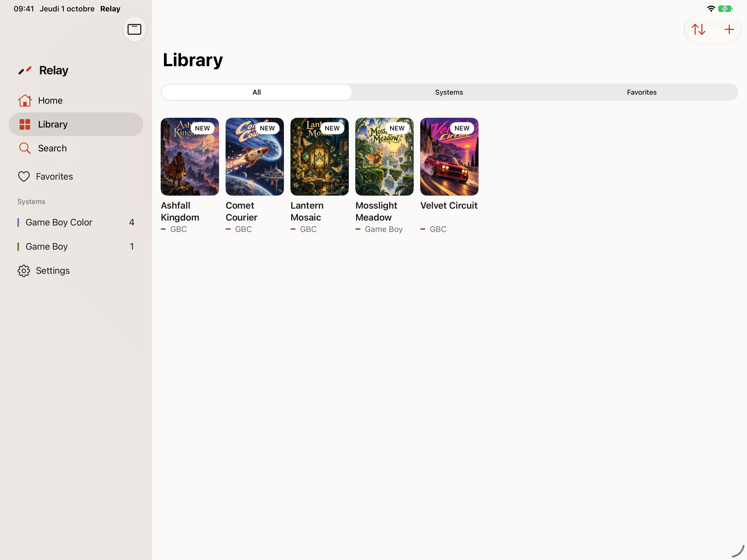Click the GBC label under Comet Courier
This screenshot has width=747, height=560.
point(243,230)
